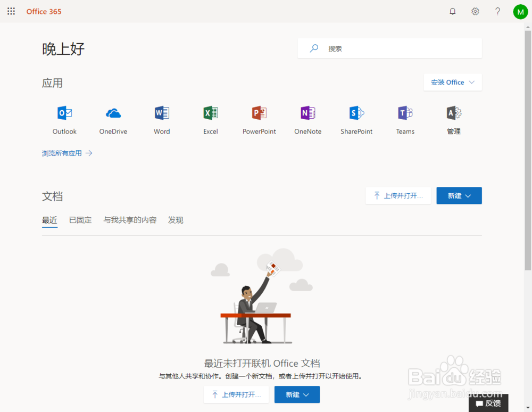
Task: Open notifications bell
Action: coord(452,11)
